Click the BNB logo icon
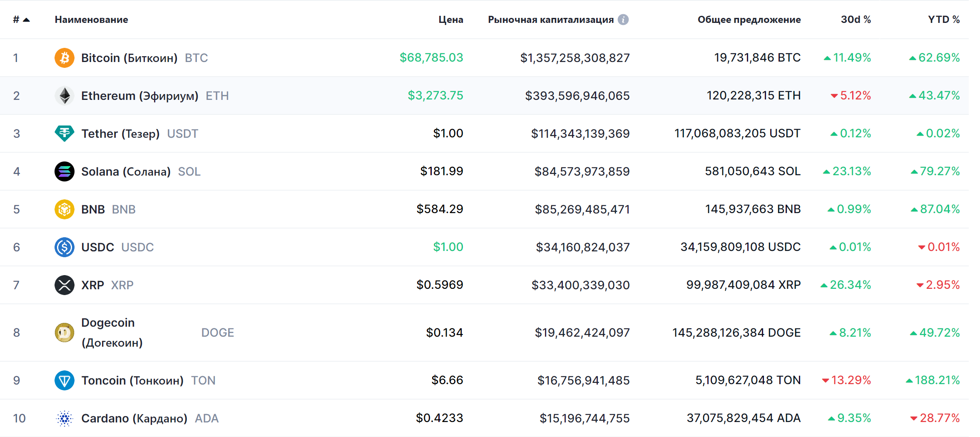 (x=65, y=209)
